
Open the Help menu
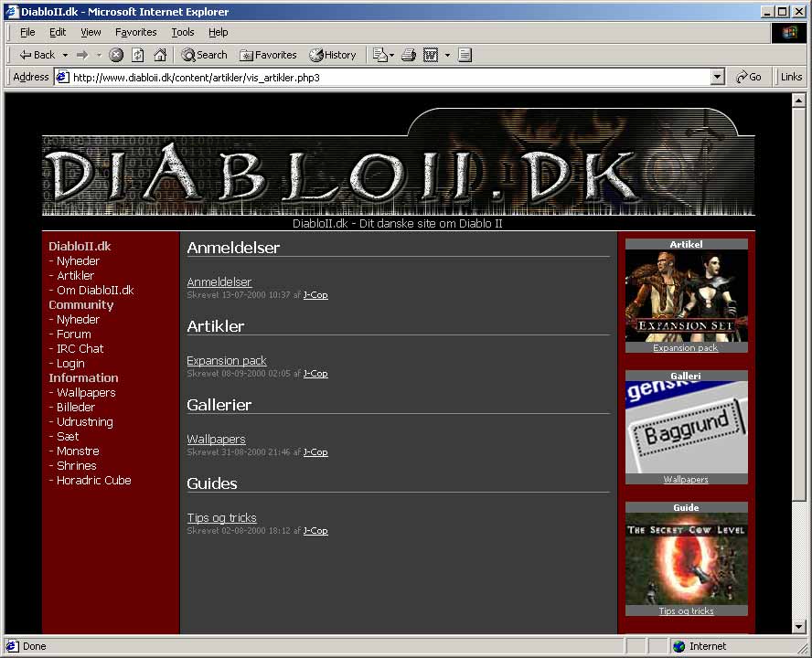(218, 32)
